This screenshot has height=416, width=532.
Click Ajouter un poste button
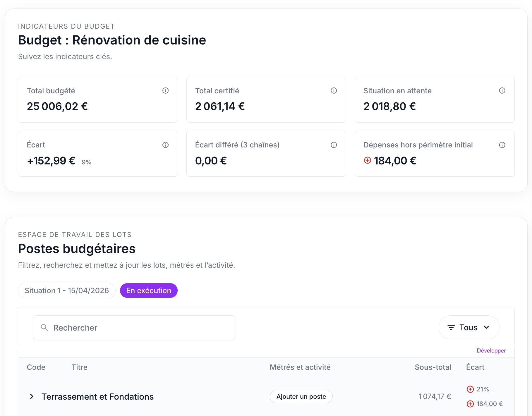[301, 397]
